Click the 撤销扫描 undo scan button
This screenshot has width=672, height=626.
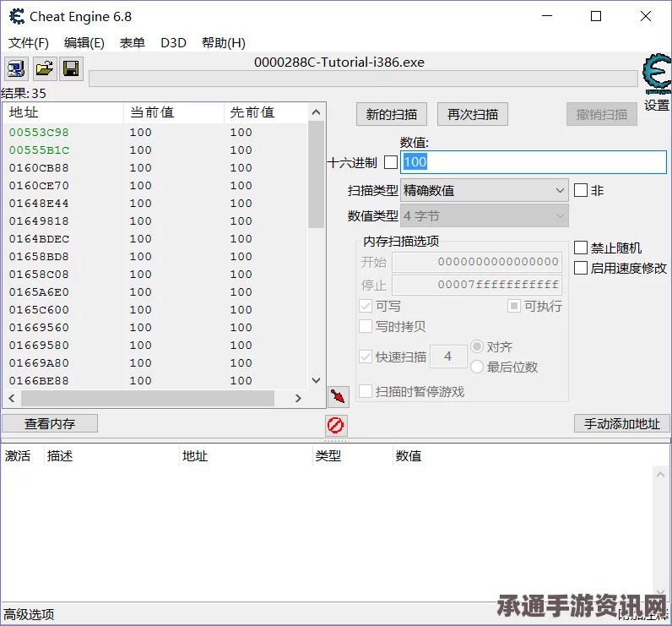tap(602, 114)
